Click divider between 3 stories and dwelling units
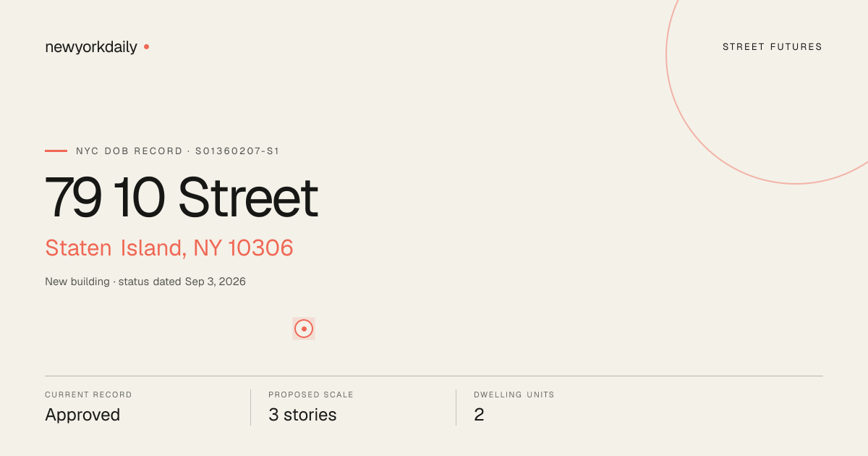Screen dimensions: 868x456 [456, 408]
